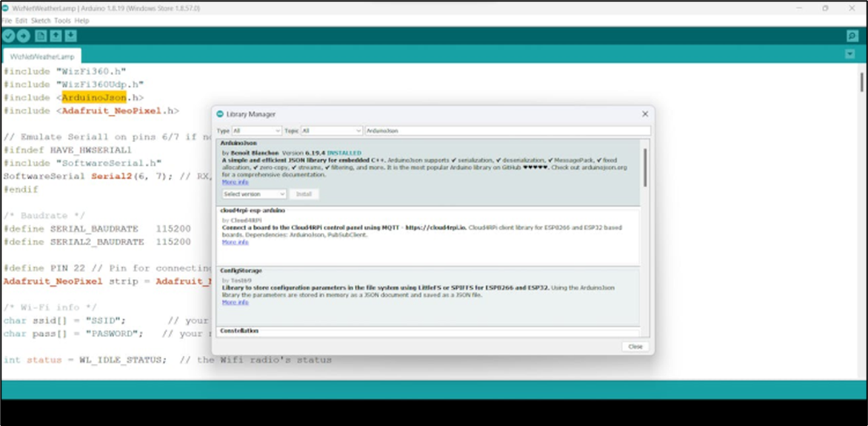Image resolution: width=868 pixels, height=426 pixels.
Task: Open More info link for cloud4rpi-esp-arduino
Action: pyautogui.click(x=236, y=242)
